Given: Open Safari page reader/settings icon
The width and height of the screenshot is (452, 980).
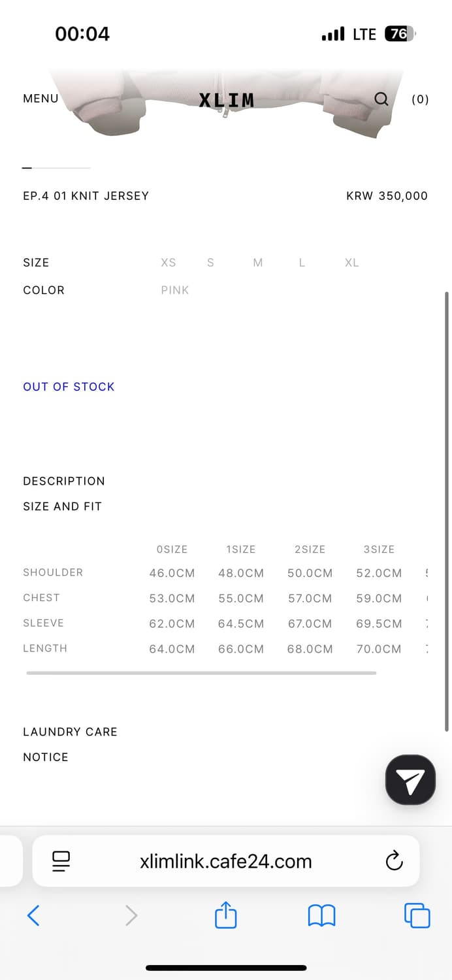Looking at the screenshot, I should click(x=61, y=861).
